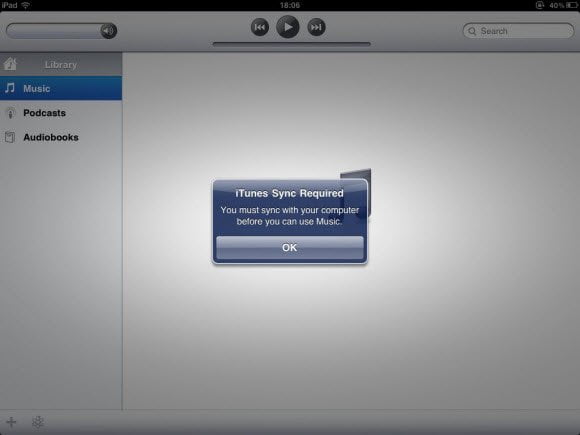Click the play button
580x435 pixels.
[288, 27]
